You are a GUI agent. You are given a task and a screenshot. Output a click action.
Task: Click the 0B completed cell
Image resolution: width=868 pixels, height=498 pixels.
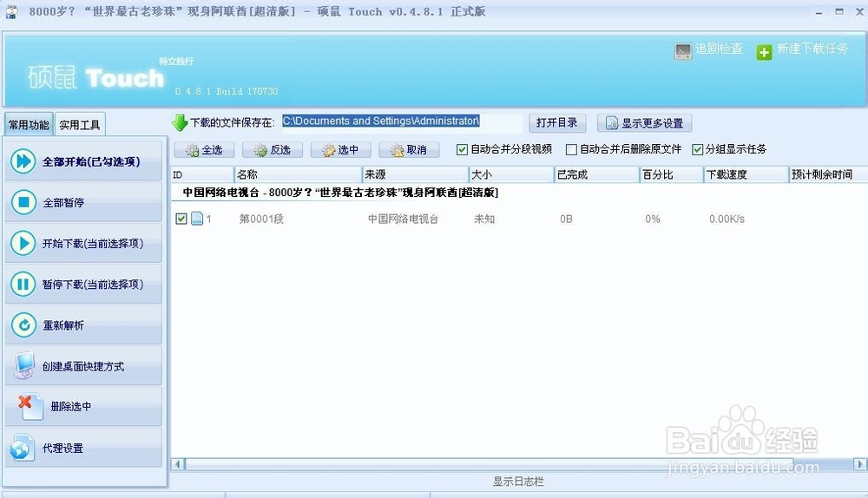click(566, 220)
